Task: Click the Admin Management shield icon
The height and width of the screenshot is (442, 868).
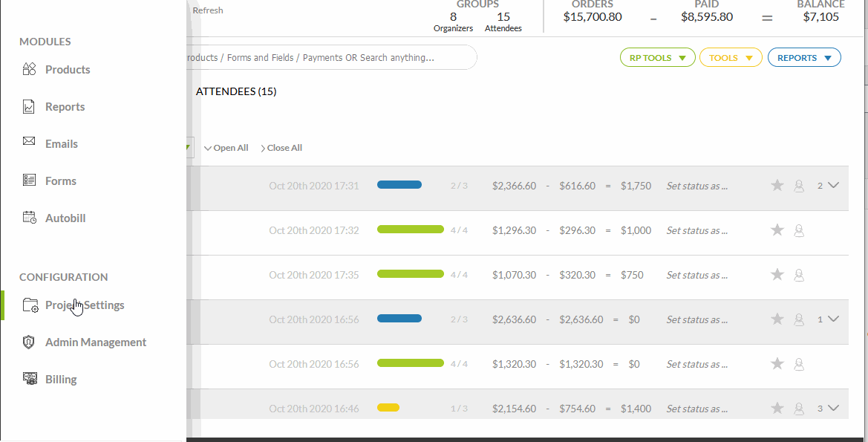Action: 30,342
